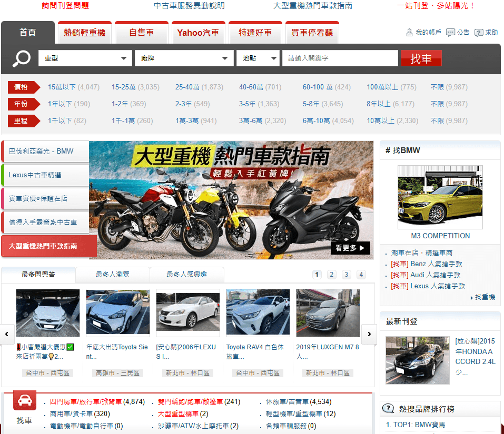Select the magnifying glass search icon
Screen dimensions: 504x434
tap(21, 58)
